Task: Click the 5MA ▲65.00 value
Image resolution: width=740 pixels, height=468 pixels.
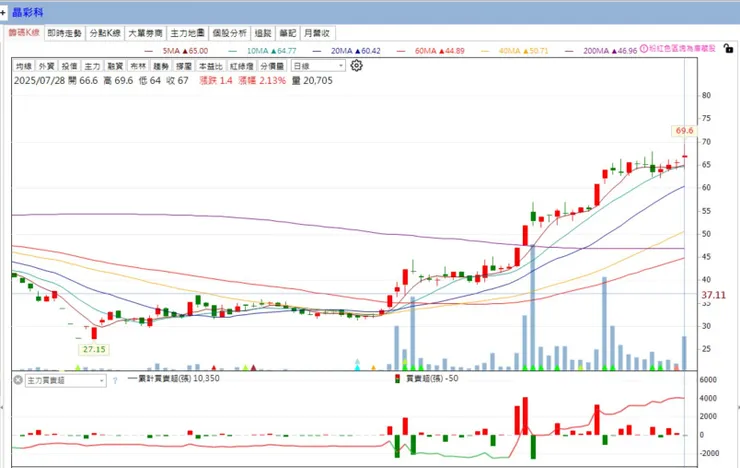Action: tap(185, 51)
